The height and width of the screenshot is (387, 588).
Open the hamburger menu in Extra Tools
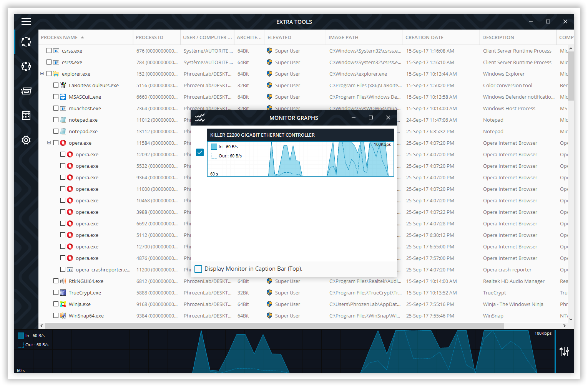coord(26,21)
